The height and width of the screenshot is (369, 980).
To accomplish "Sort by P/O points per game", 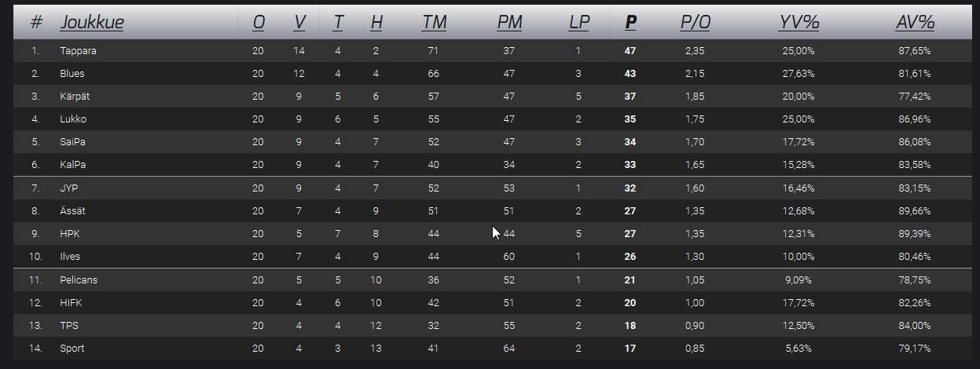I will (695, 23).
